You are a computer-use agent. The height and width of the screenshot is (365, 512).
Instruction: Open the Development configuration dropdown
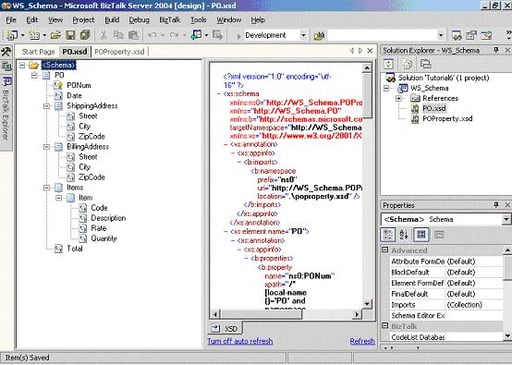pyautogui.click(x=303, y=35)
